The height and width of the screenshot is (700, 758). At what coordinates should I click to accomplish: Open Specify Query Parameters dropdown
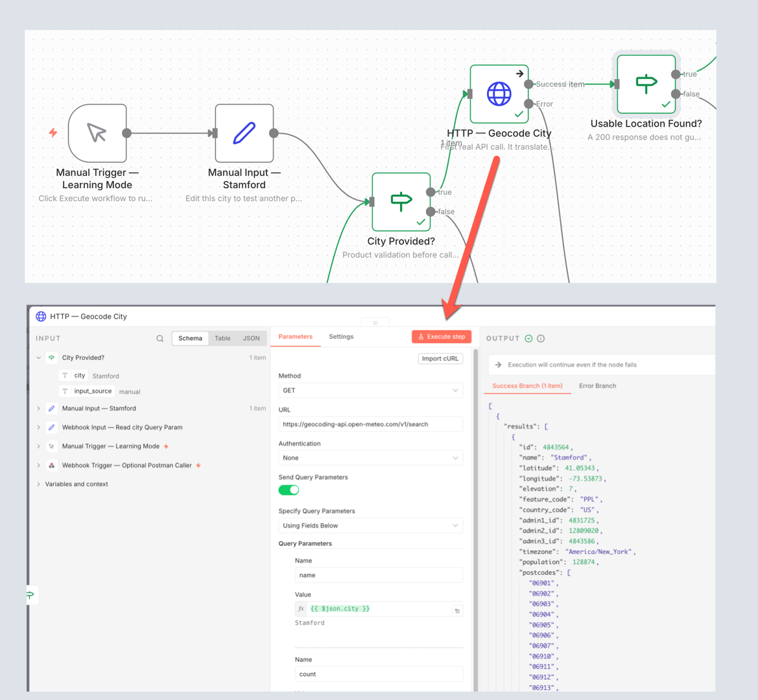click(370, 525)
